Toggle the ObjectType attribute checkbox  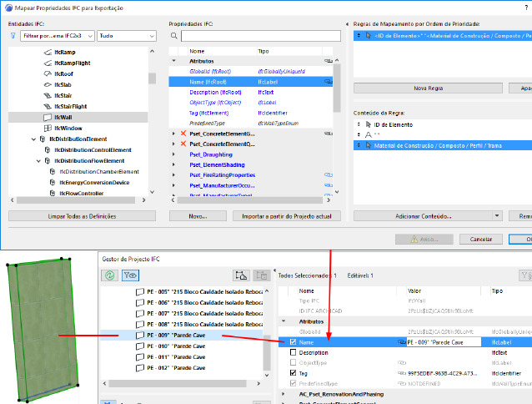[x=294, y=362]
